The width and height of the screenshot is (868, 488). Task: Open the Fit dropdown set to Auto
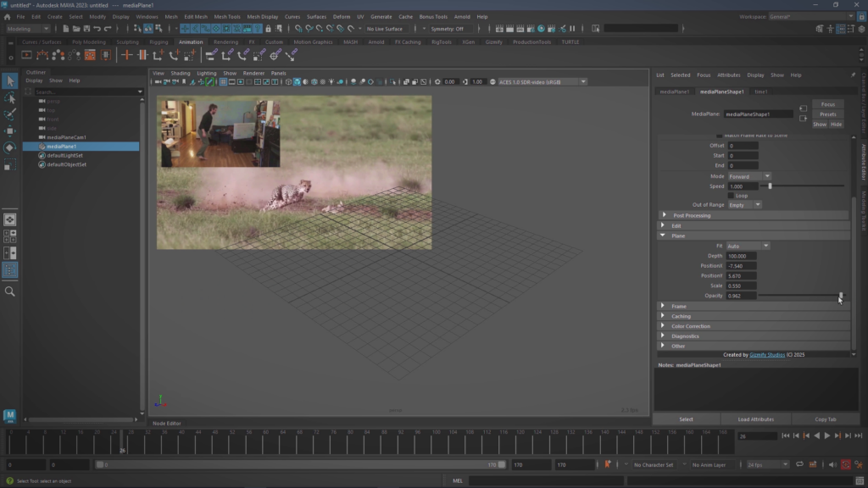pos(748,247)
